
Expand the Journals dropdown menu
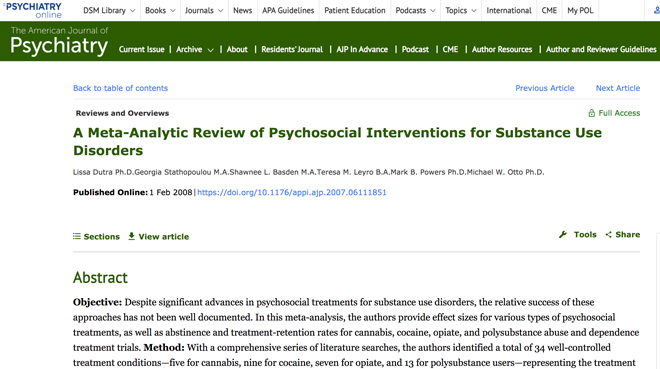(x=220, y=11)
